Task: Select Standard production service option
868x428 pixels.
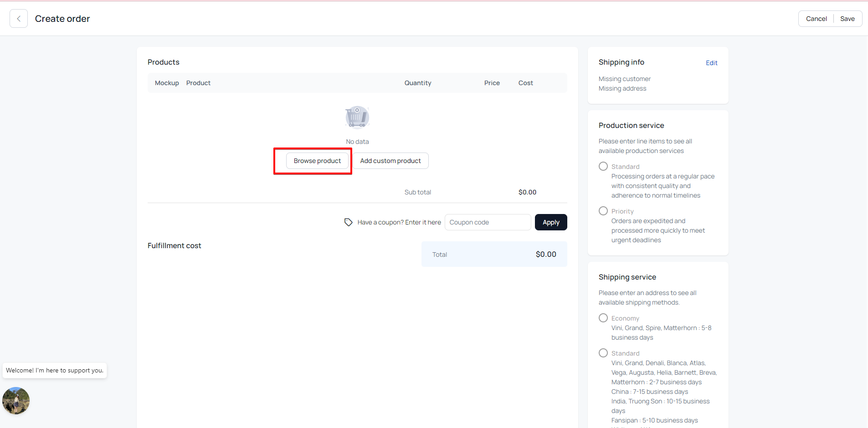Action: [603, 167]
